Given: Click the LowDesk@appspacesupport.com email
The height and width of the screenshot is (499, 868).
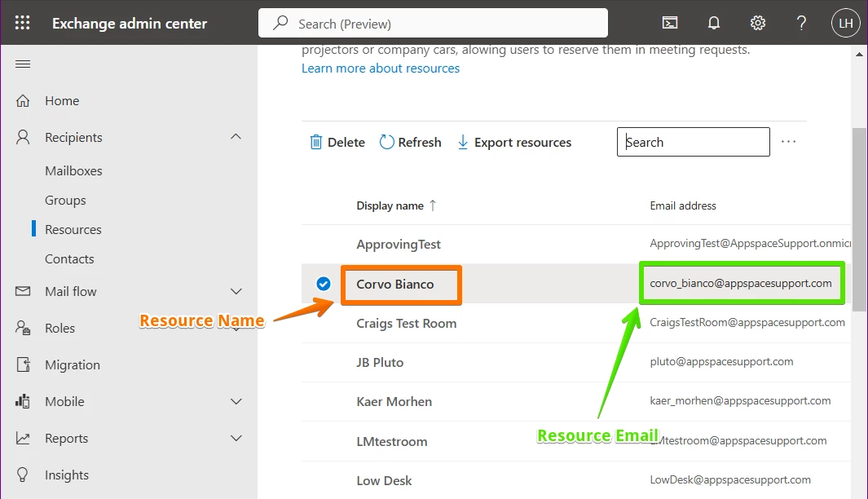Looking at the screenshot, I should pyautogui.click(x=730, y=479).
